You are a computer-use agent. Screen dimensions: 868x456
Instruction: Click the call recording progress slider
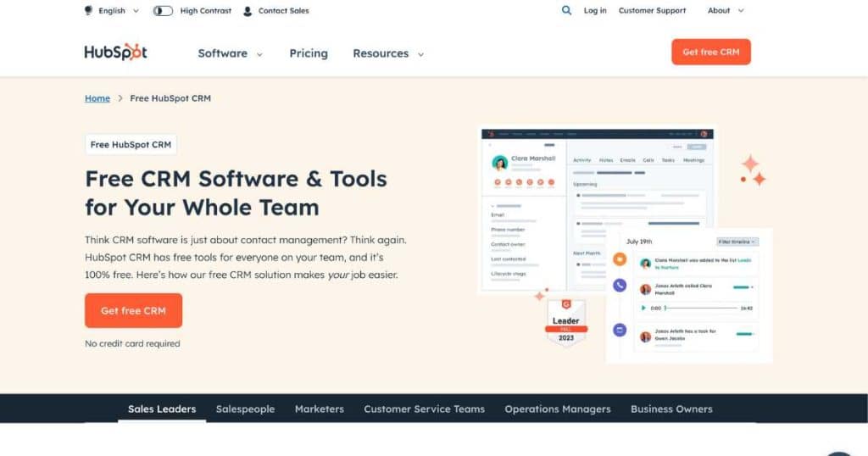pos(700,308)
